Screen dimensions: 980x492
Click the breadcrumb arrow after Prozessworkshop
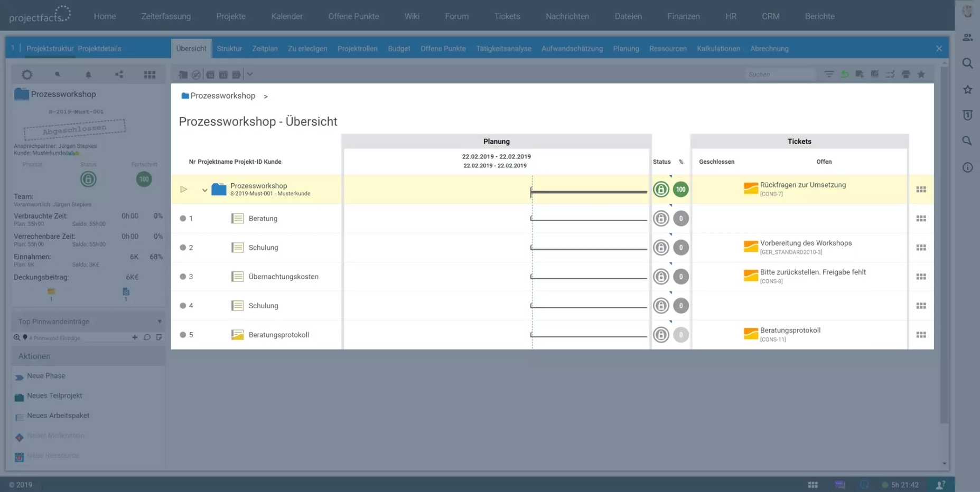tap(266, 96)
